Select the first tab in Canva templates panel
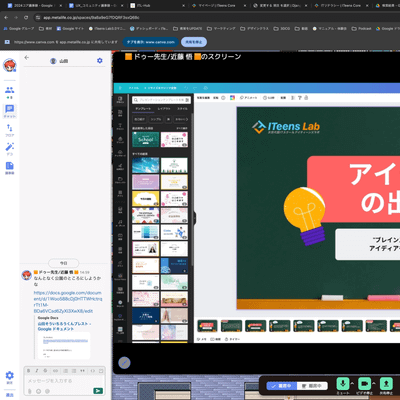Viewport: 400px width, 400px height. (x=143, y=109)
